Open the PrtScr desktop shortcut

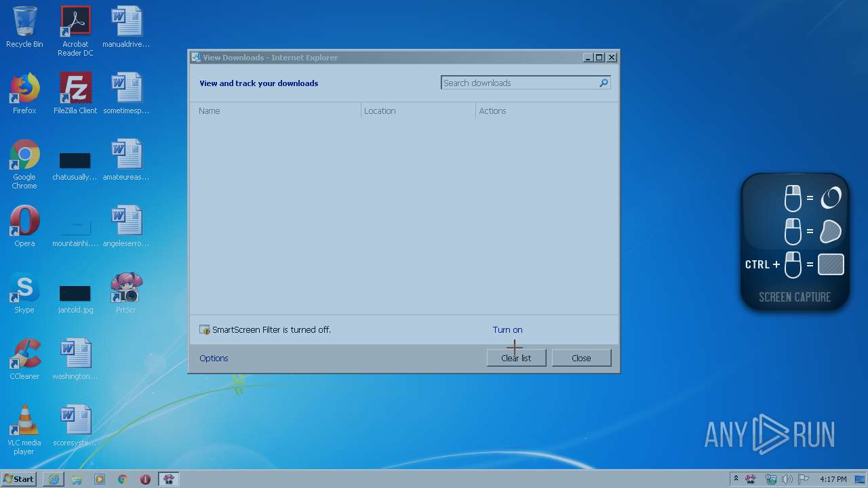point(126,293)
